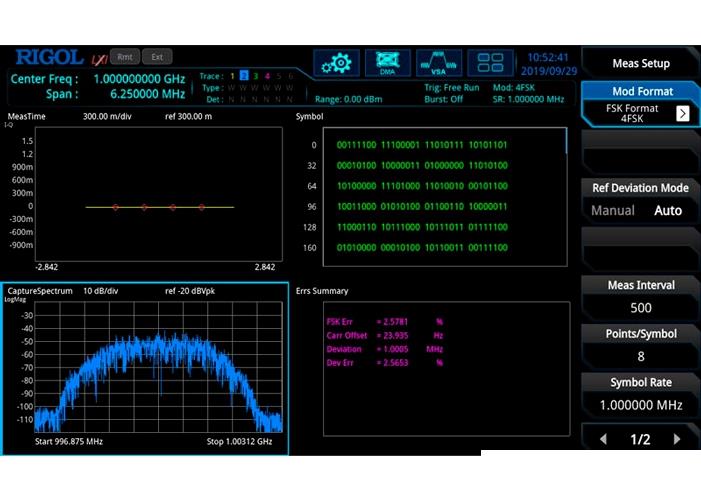Select trace number 1
Screen dimensions: 701x500
click(x=233, y=76)
